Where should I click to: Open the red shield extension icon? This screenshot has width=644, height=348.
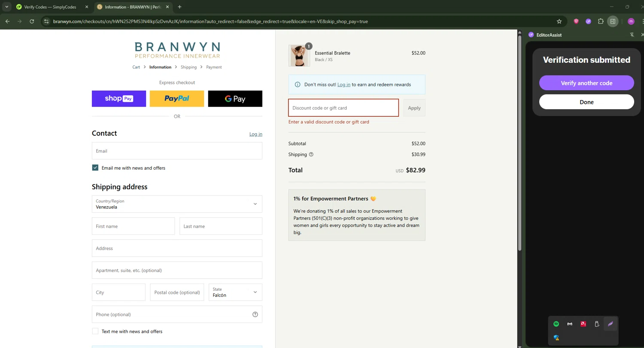pos(576,21)
